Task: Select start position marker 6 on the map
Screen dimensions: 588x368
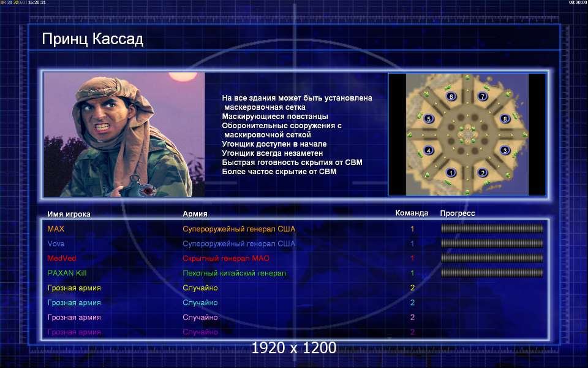Action: 451,96
